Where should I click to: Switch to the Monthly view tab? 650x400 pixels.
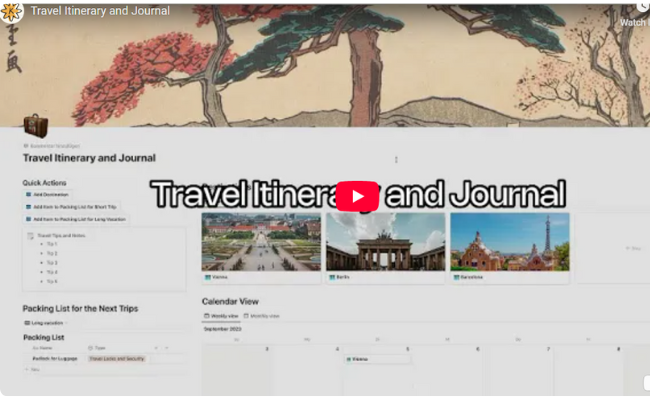point(262,316)
